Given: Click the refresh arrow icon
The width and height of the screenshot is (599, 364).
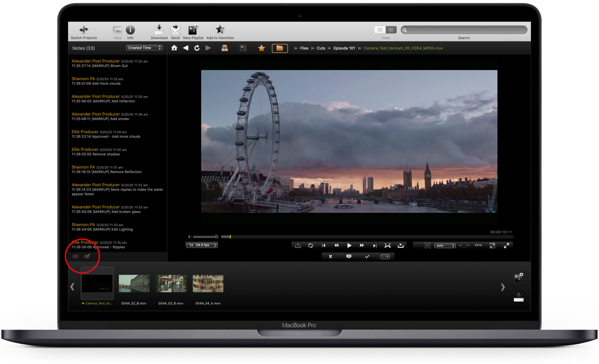Looking at the screenshot, I should pos(197,48).
